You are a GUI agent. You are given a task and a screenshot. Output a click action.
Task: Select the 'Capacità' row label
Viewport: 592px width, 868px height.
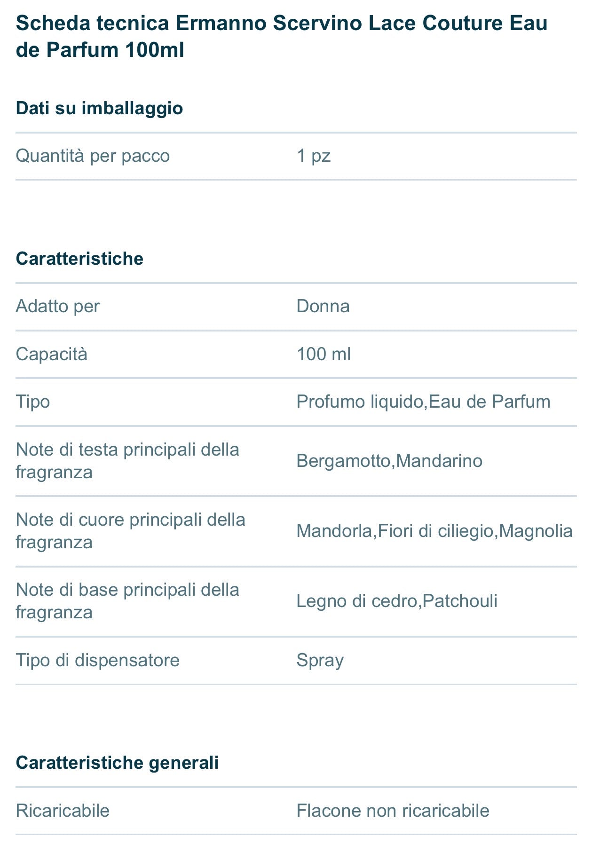click(x=51, y=354)
